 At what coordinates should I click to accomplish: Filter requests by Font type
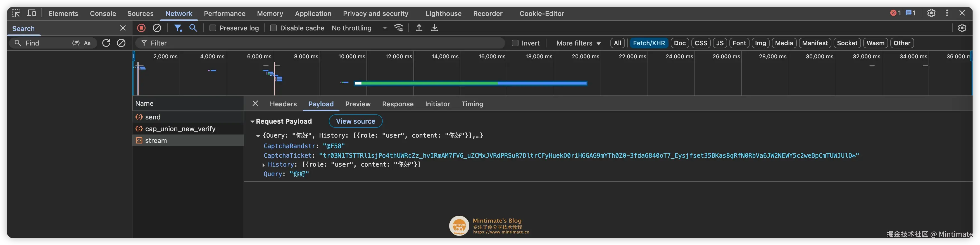739,43
